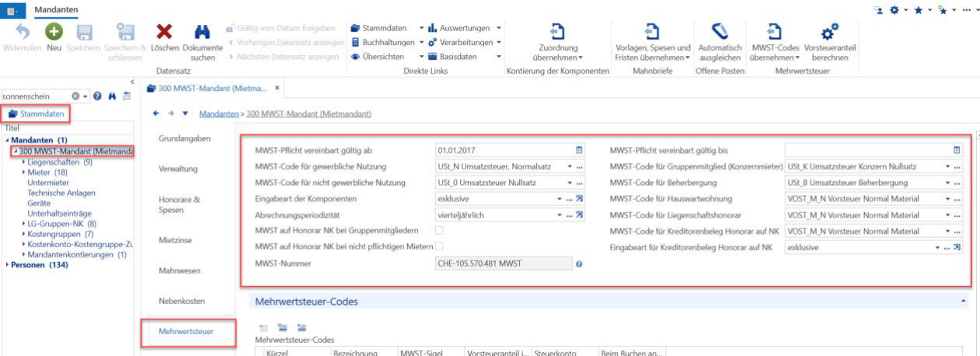Click the Automatisch ausgleichen icon
980x356 pixels.
pyautogui.click(x=720, y=31)
